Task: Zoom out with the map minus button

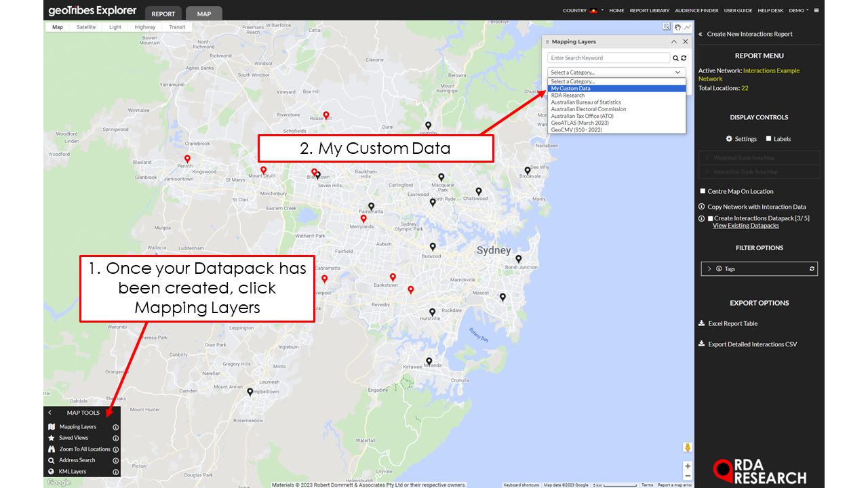Action: 688,476
